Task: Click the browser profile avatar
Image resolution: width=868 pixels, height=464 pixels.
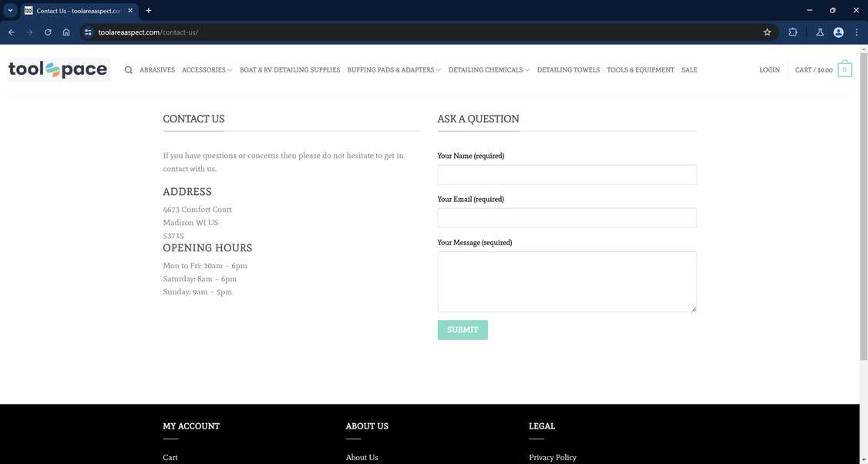Action: coord(836,31)
